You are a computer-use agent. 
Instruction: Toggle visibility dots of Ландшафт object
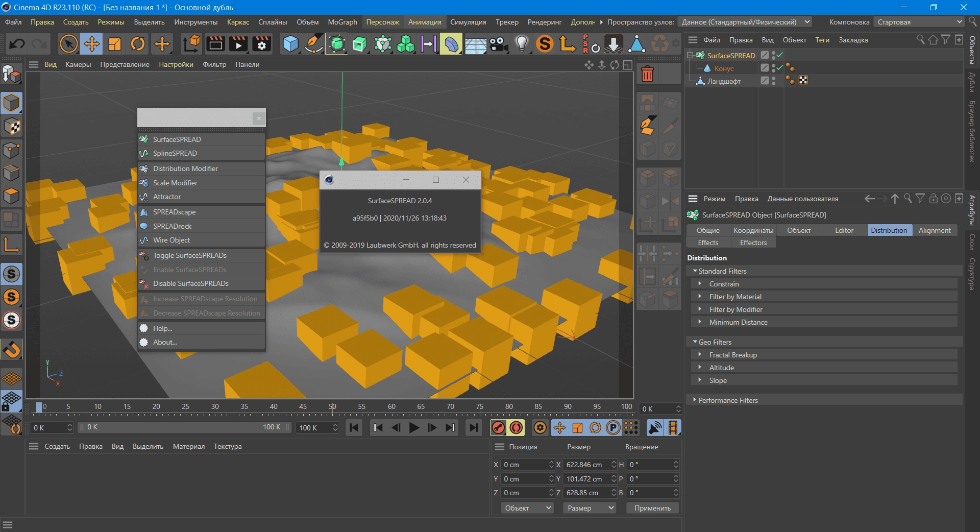pos(774,81)
